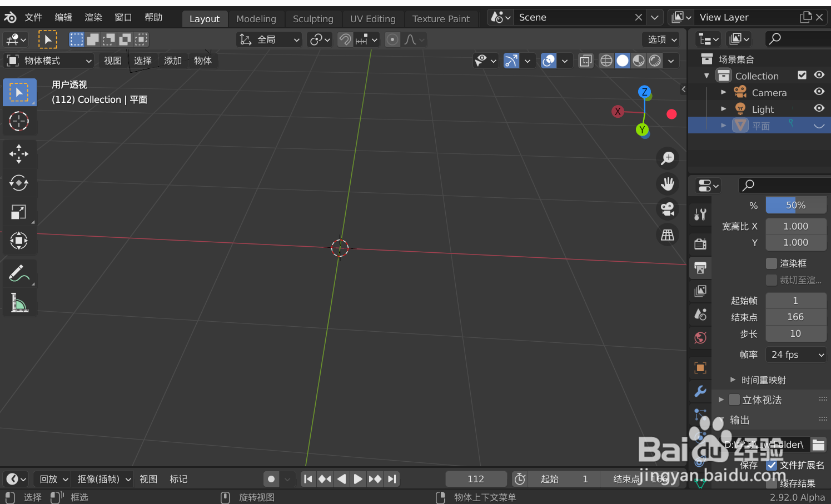Viewport: 831px width, 504px height.
Task: Select the Move tool in toolbar
Action: [x=19, y=153]
